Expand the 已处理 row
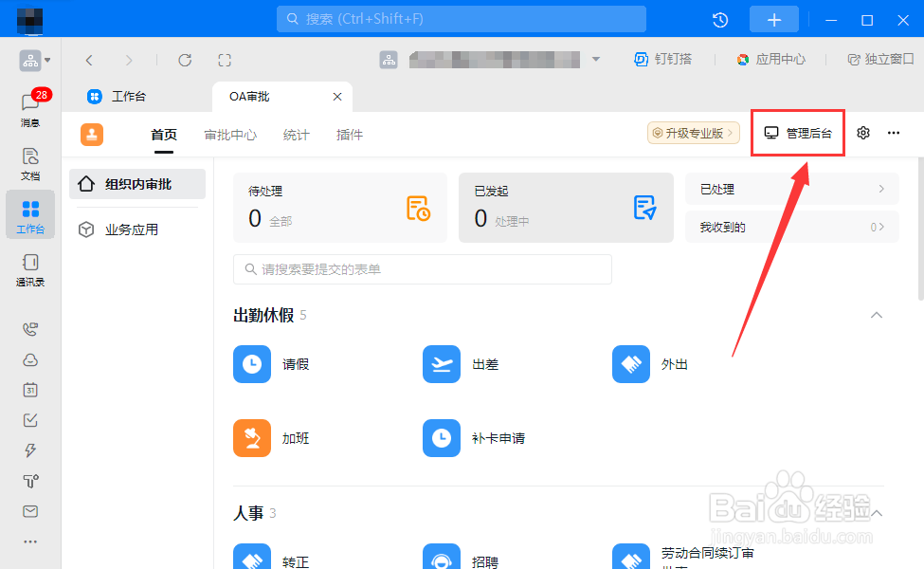 [x=792, y=189]
